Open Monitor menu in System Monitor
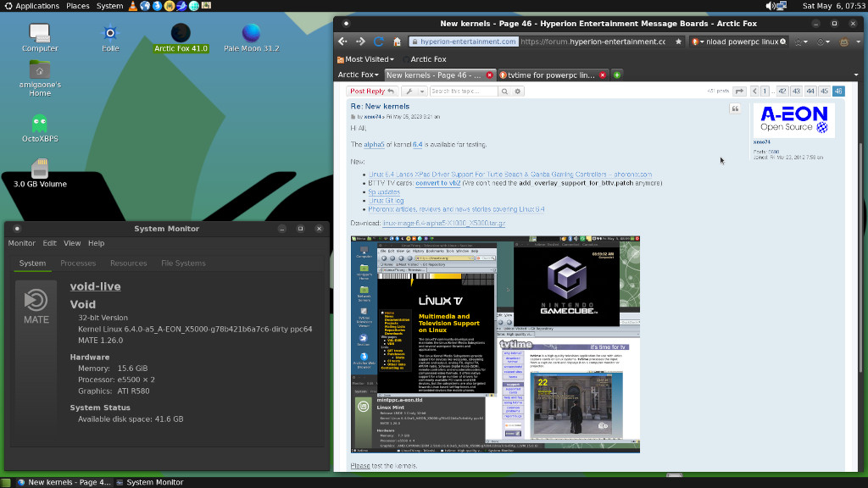 [x=21, y=243]
